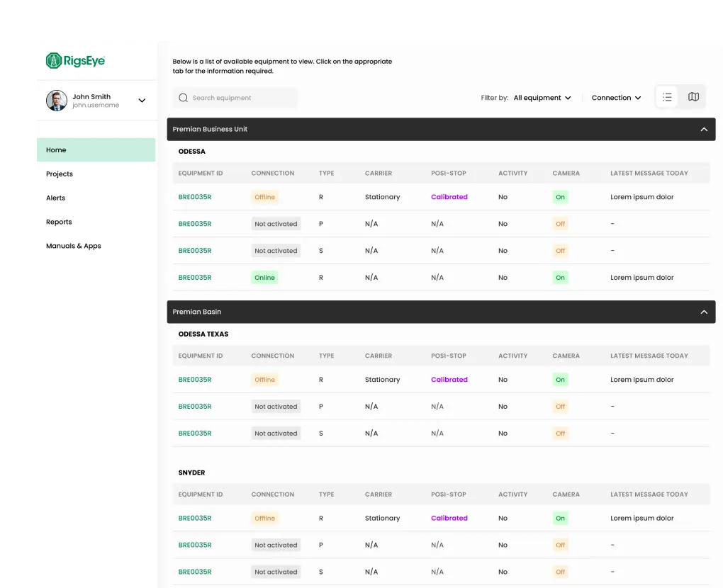Enable camera on second Odessa row
This screenshot has height=588, width=723.
(560, 223)
